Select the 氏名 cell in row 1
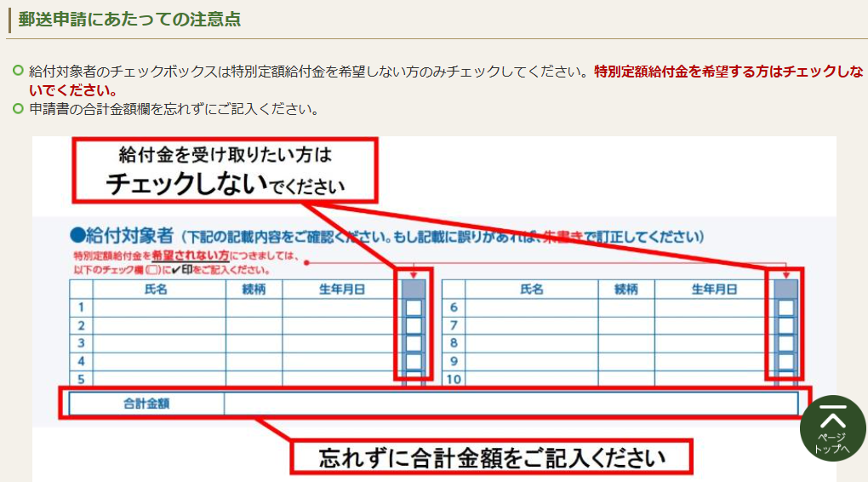 click(x=158, y=307)
